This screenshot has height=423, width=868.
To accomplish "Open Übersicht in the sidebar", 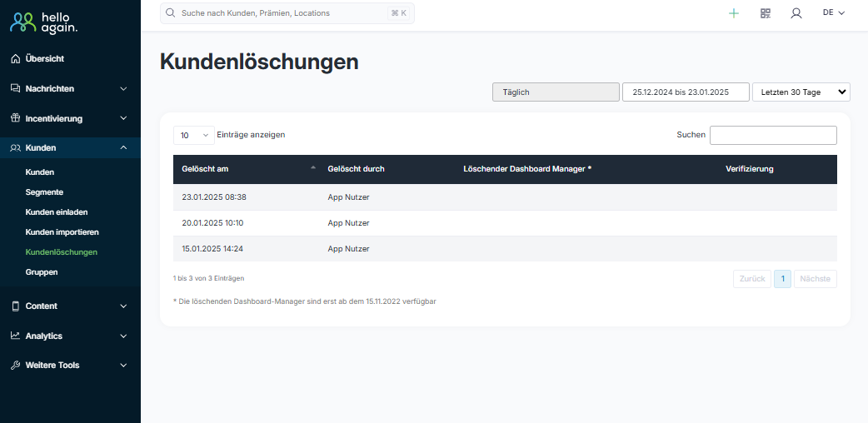I will pyautogui.click(x=45, y=58).
